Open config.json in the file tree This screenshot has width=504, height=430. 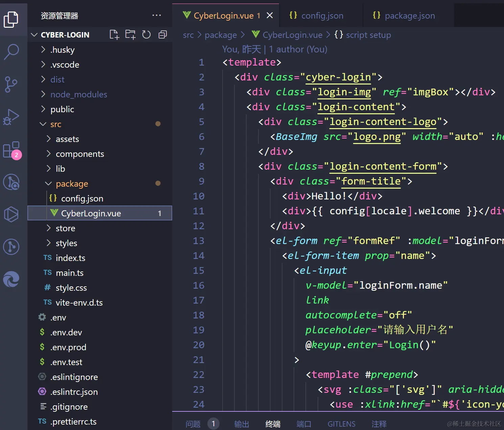point(100,198)
